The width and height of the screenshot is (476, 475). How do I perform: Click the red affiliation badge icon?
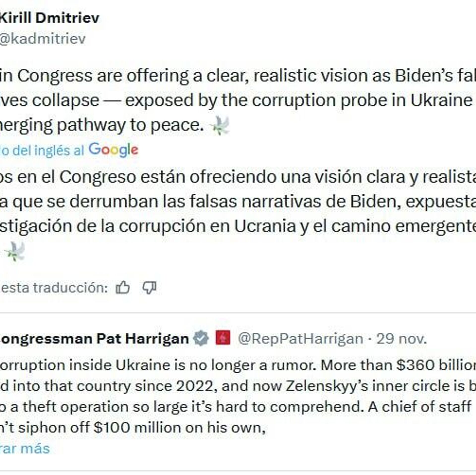tap(223, 338)
